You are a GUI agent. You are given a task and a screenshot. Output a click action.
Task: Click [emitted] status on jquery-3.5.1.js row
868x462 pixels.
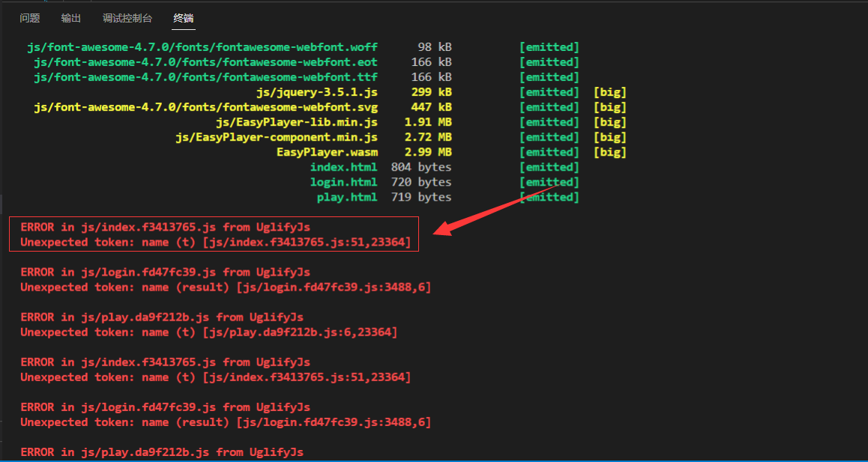click(x=549, y=92)
